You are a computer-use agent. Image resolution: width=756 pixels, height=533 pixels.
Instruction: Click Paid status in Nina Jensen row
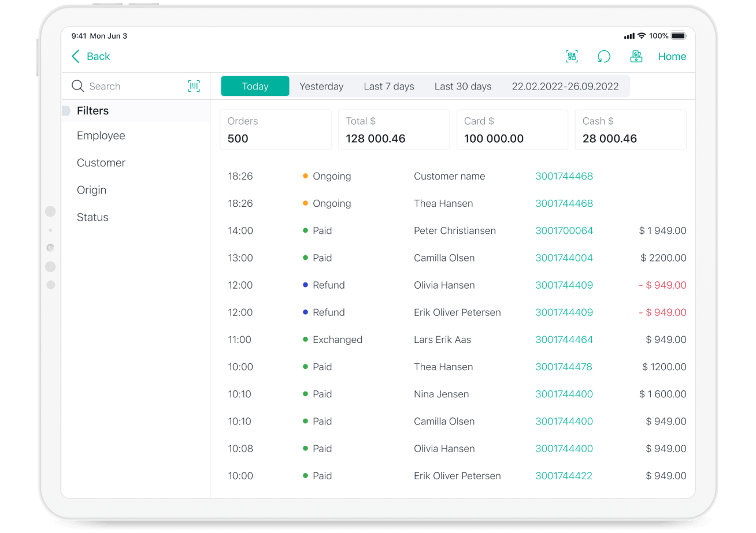(323, 394)
